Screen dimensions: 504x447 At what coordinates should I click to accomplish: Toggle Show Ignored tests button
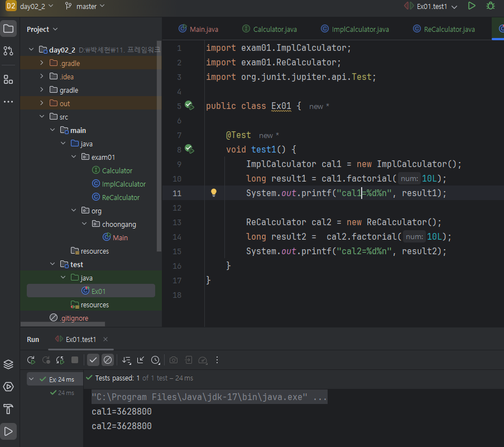coord(108,360)
